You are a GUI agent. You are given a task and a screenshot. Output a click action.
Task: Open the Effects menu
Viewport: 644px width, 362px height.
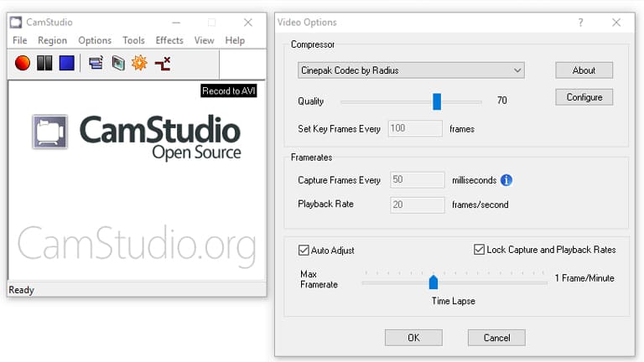click(x=169, y=40)
